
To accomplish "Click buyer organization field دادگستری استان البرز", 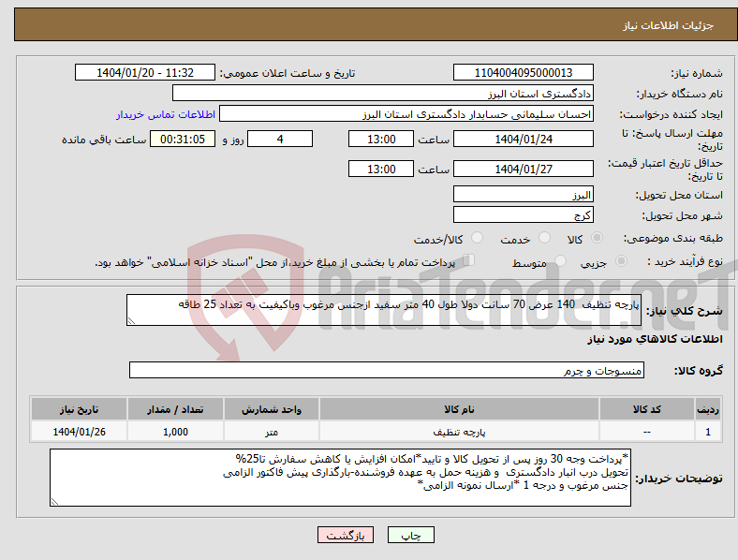I will pyautogui.click(x=383, y=93).
